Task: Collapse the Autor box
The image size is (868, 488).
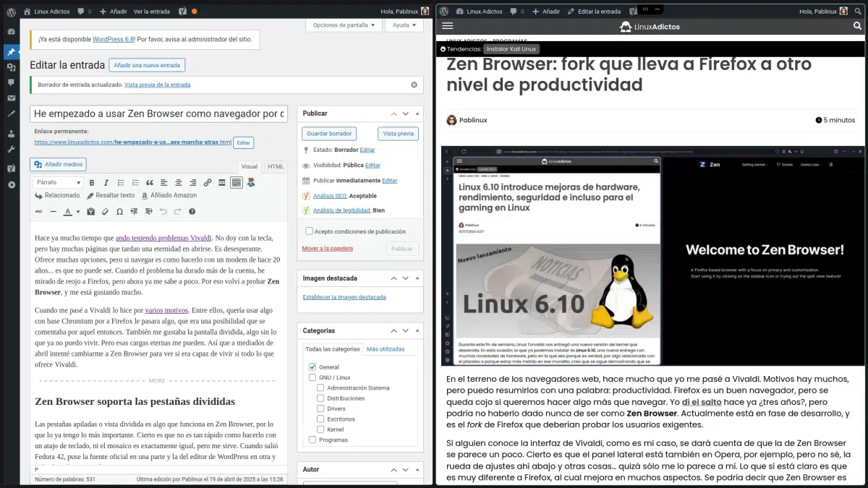Action: 417,469
